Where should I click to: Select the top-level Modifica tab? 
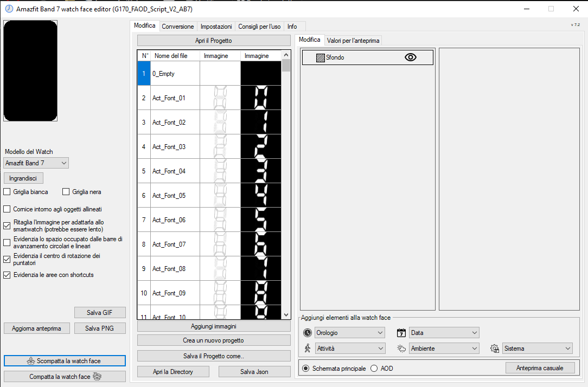[145, 25]
